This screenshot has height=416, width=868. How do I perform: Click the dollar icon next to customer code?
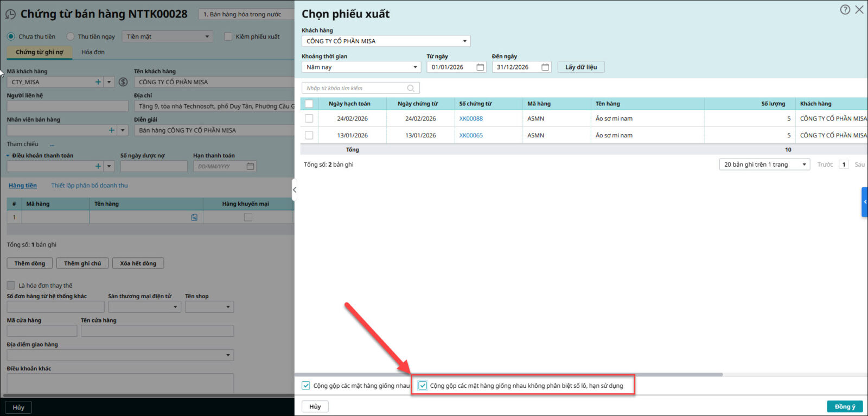[123, 82]
